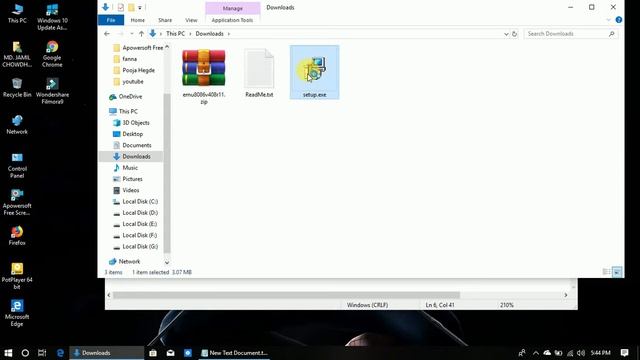Select Music in navigation pane
Viewport: 640px width, 360px height.
[x=125, y=168]
